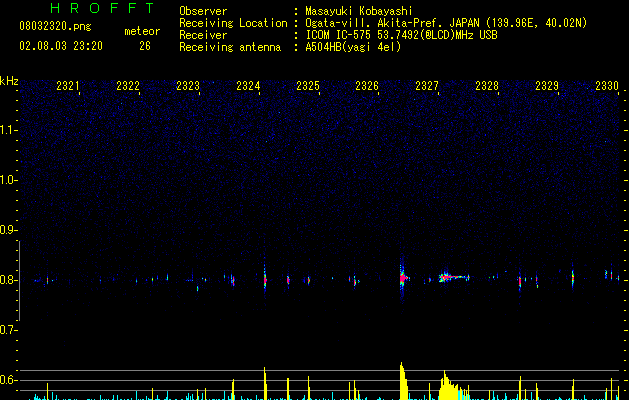629x400 pixels.
Task: Click the Receiver field label
Action: pos(203,35)
